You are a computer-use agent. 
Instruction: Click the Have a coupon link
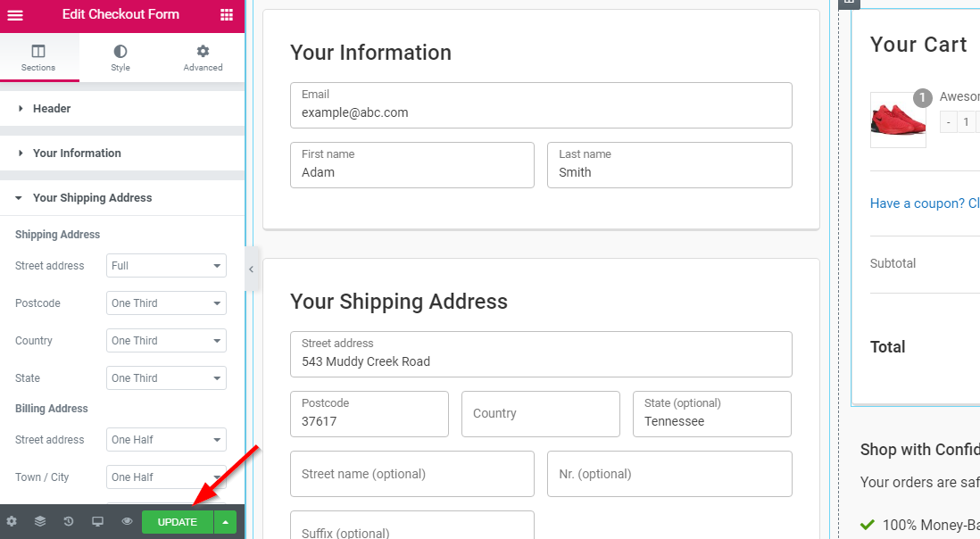924,203
